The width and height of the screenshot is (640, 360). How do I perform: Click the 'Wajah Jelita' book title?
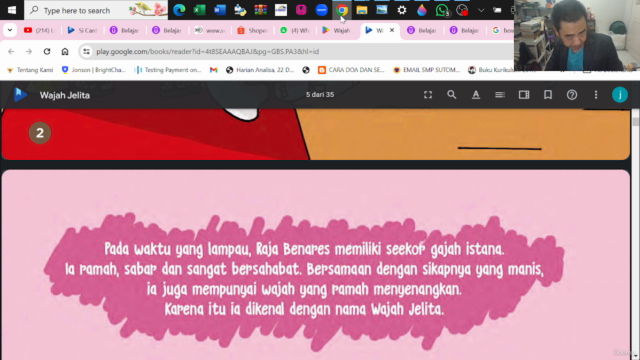pyautogui.click(x=64, y=95)
